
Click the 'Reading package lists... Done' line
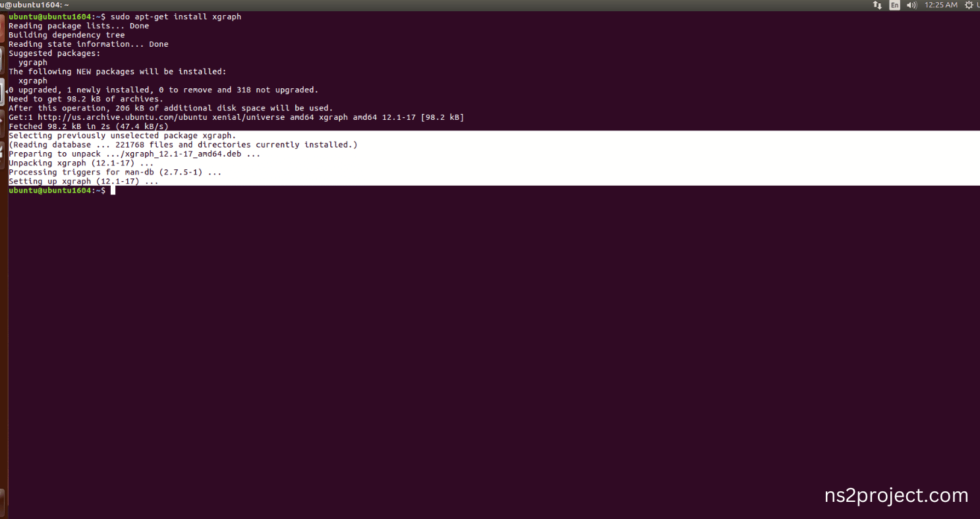pos(79,26)
